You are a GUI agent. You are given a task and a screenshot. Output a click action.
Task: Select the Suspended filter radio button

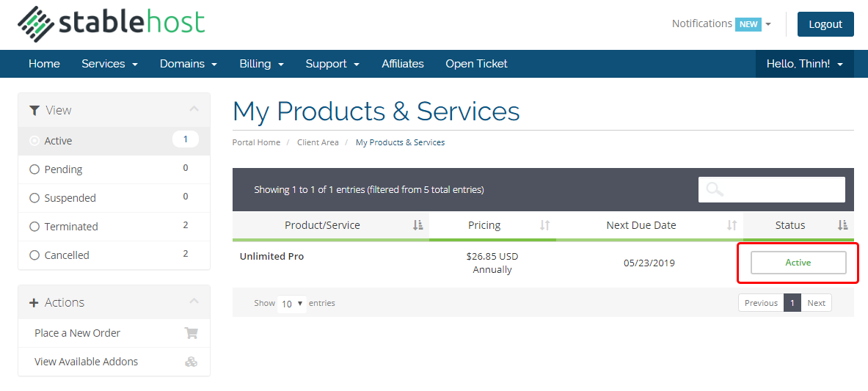tap(34, 198)
